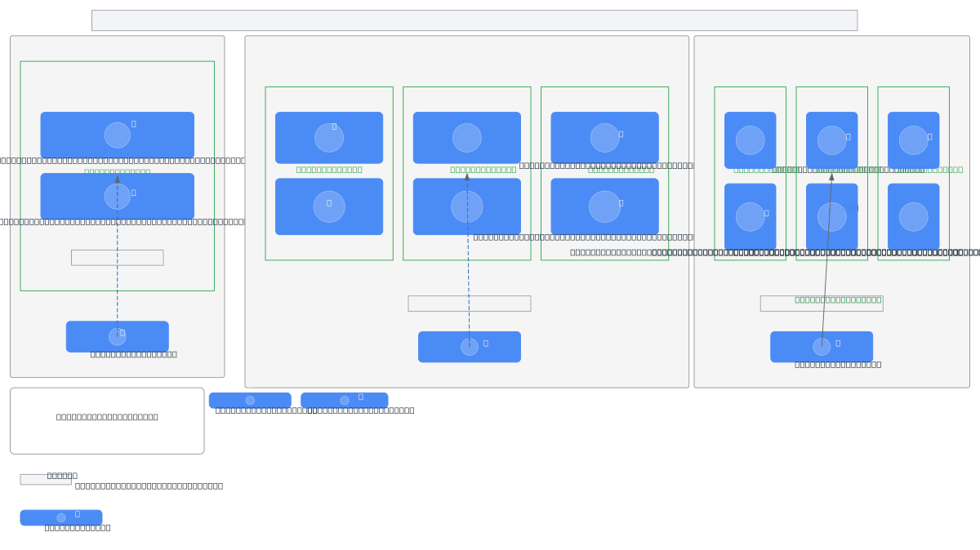This screenshot has height=550, width=980.
Task: Select the second blue node inside left panel's green frame
Action: 118,196
